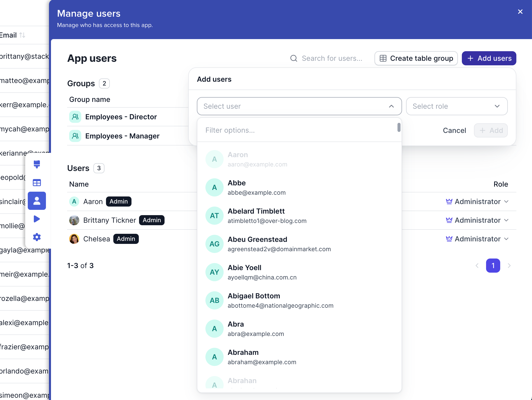The width and height of the screenshot is (532, 400).
Task: Close the Manage users panel
Action: pos(520,12)
